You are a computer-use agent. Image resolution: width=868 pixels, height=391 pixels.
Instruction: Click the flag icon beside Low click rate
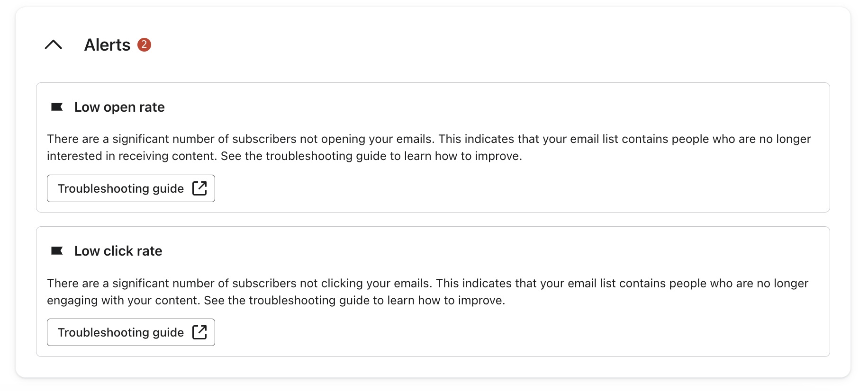click(x=57, y=251)
